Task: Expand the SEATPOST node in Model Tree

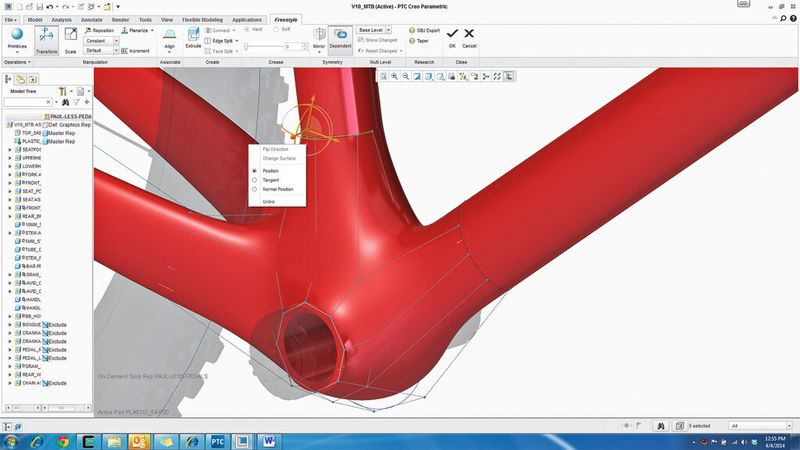Action: 10,150
